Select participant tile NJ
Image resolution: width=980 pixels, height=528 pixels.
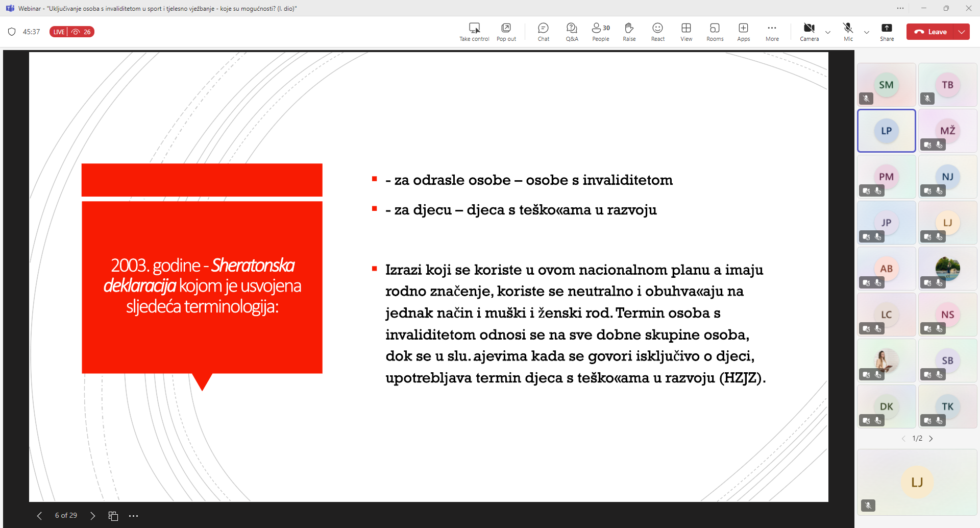(x=948, y=177)
